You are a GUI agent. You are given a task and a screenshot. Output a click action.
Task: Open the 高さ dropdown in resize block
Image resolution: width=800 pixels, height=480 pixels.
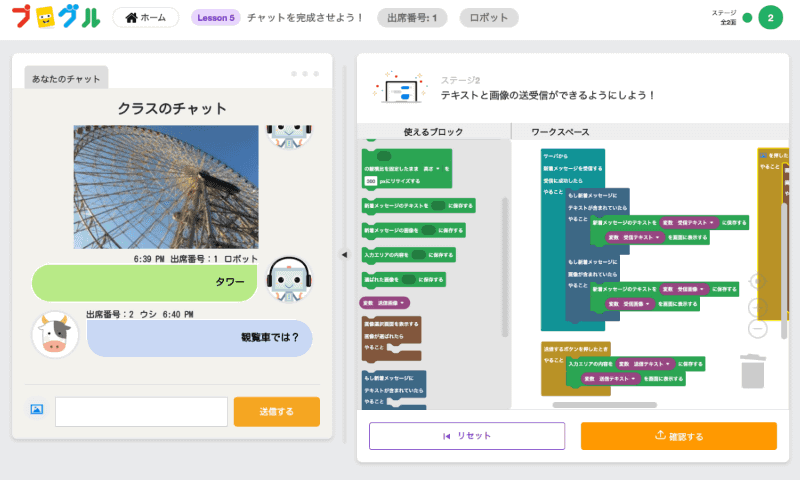(432, 169)
